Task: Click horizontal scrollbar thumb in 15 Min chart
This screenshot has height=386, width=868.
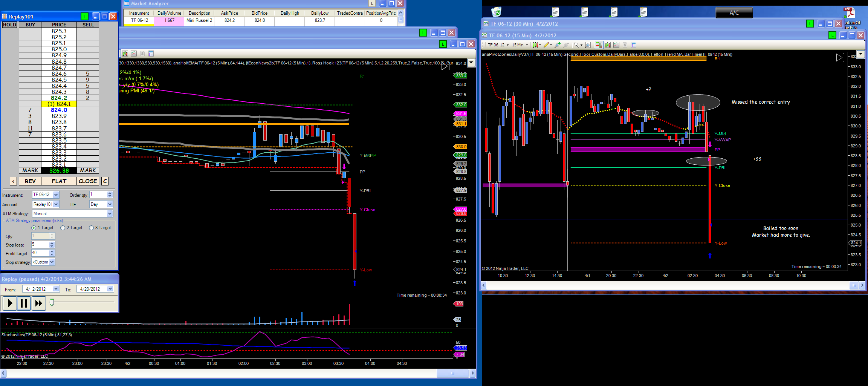Action: (x=854, y=286)
